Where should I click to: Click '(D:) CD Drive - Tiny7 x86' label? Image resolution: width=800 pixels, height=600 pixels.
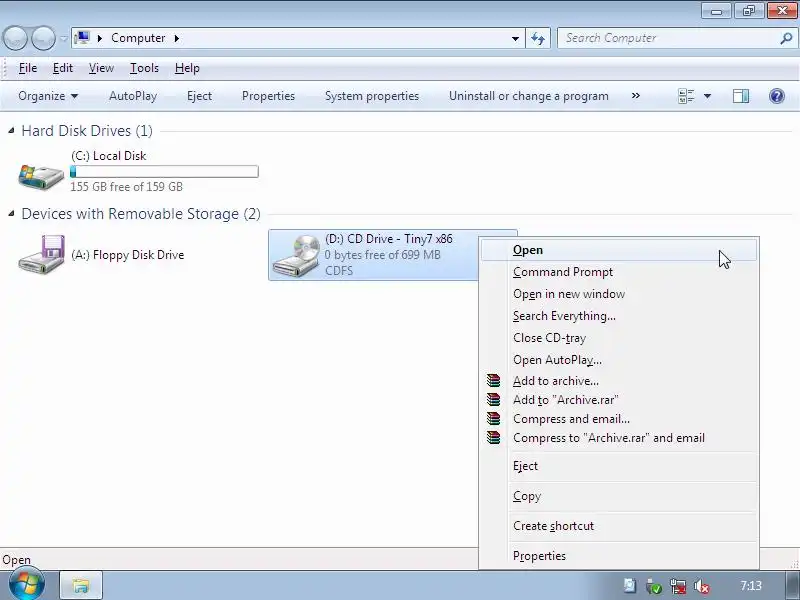coord(389,239)
